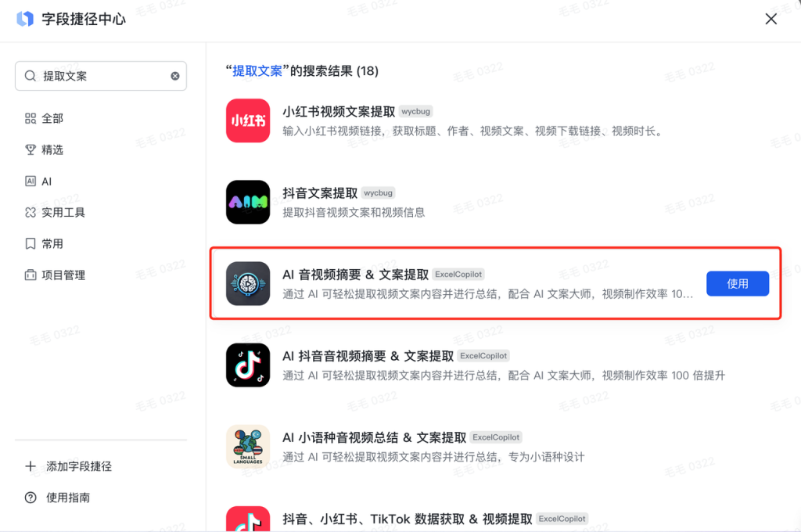Click the search magnifier icon
Viewport: 801px width, 532px height.
coord(31,76)
